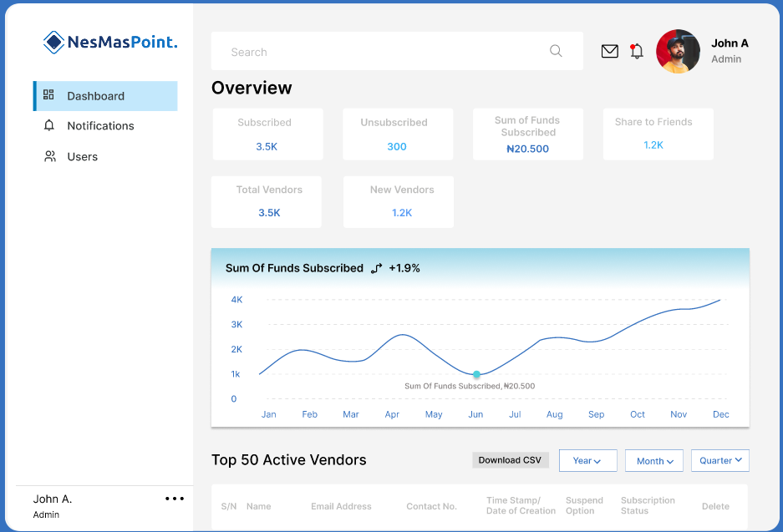
Task: Open the Users page in sidebar
Action: coord(82,156)
